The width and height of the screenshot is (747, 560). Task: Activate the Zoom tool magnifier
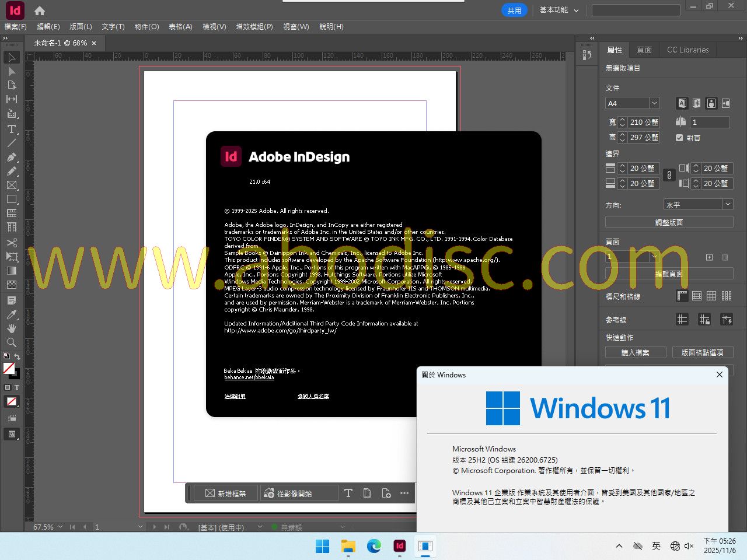pyautogui.click(x=12, y=342)
